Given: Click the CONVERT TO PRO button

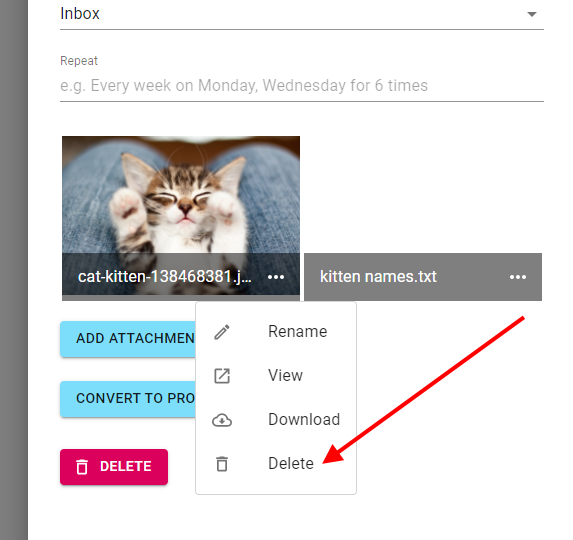Looking at the screenshot, I should point(128,399).
